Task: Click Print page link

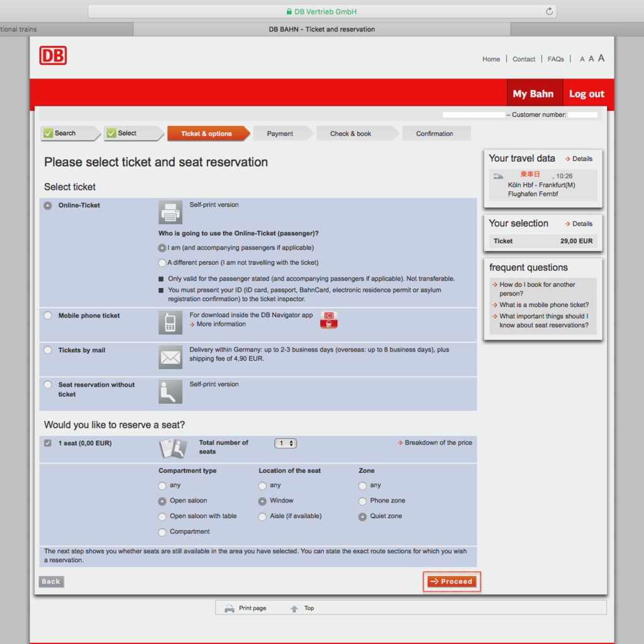Action: pyautogui.click(x=253, y=608)
